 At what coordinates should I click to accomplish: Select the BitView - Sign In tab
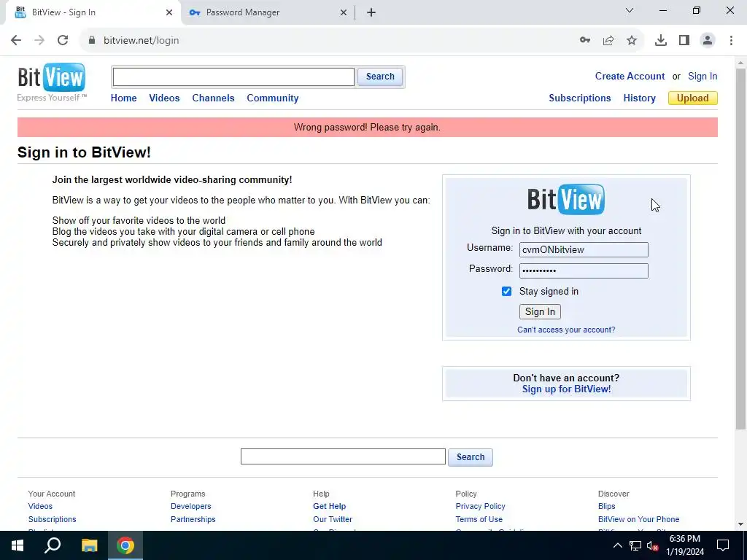pos(93,12)
